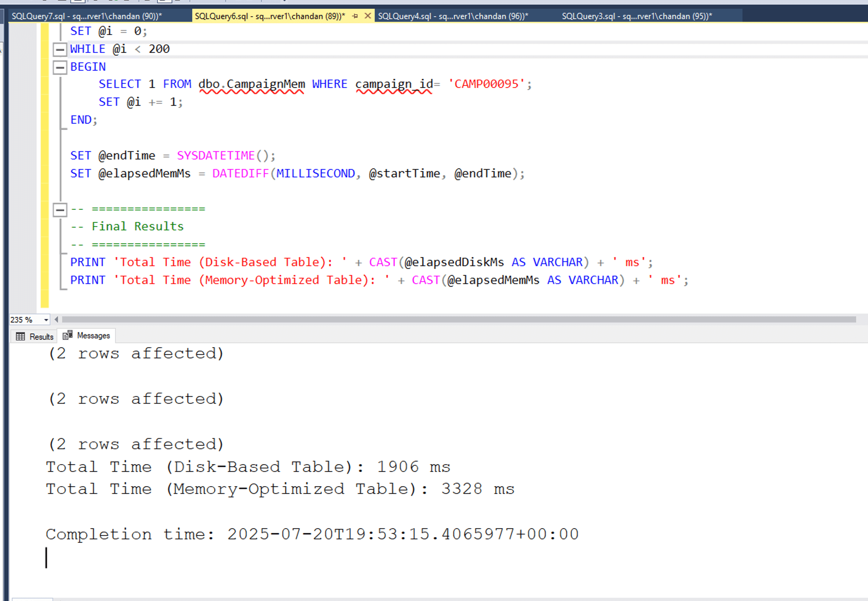Collapse the BEGIN block
Image resolution: width=868 pixels, height=601 pixels.
click(60, 67)
